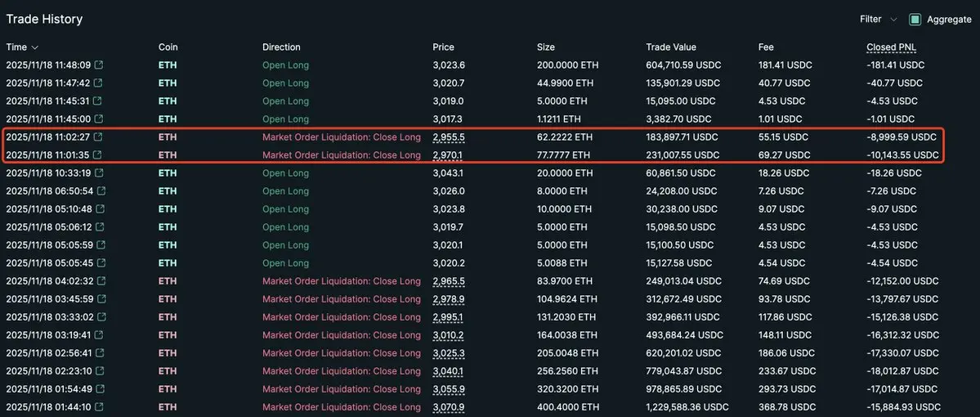Open explorer link icon for 06:50:54 trade

(x=101, y=191)
